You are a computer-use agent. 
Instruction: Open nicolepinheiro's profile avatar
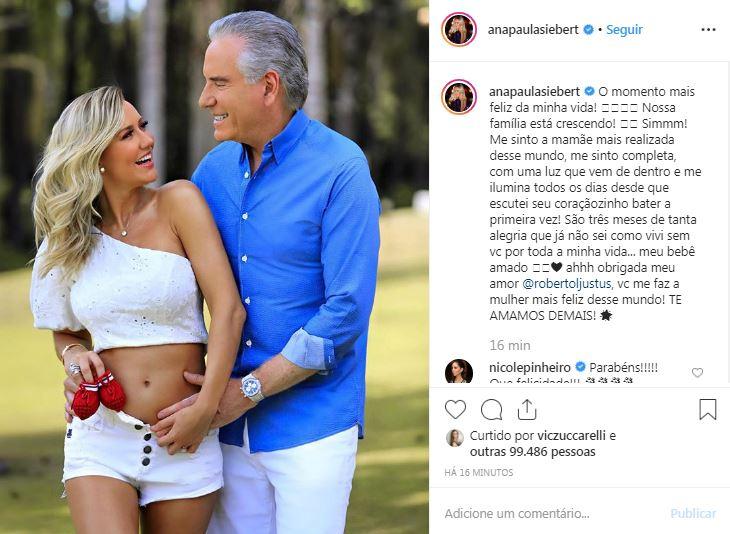coord(459,371)
